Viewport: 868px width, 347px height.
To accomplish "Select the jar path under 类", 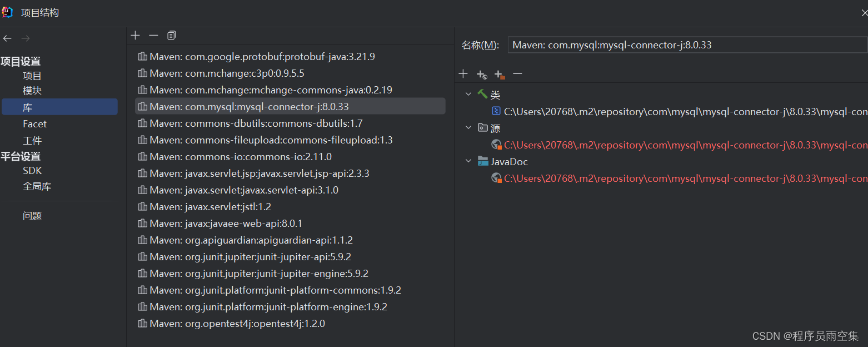I will click(686, 112).
